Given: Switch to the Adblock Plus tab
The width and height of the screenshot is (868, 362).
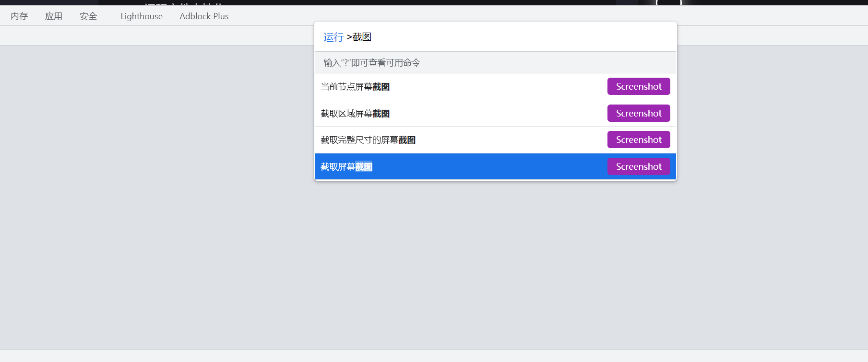Looking at the screenshot, I should point(203,16).
